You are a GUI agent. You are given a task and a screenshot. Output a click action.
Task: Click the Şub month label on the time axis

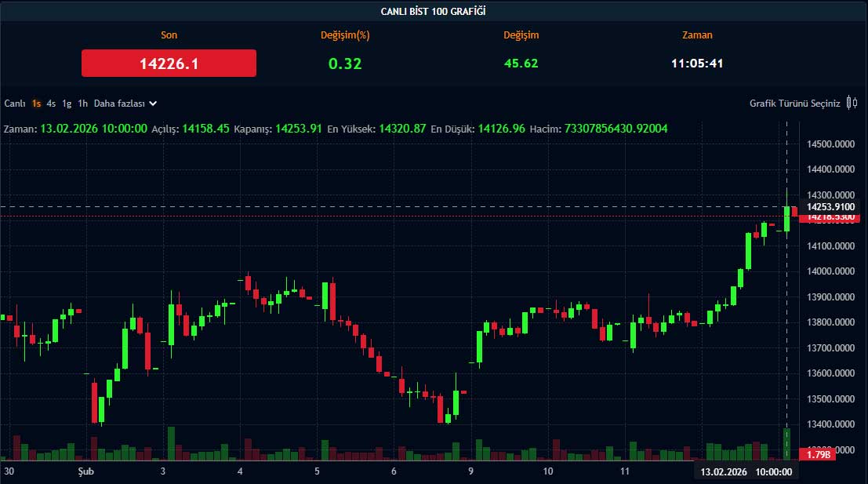(x=85, y=471)
